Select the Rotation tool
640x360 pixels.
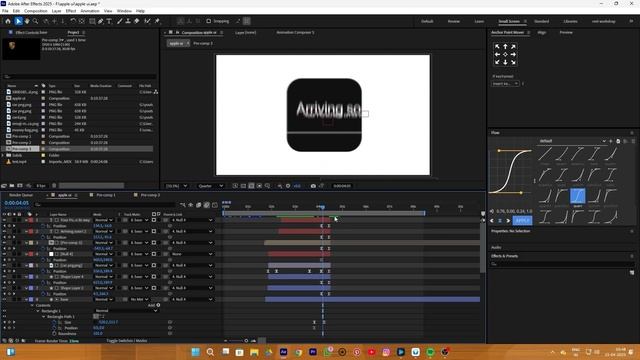pyautogui.click(x=73, y=21)
